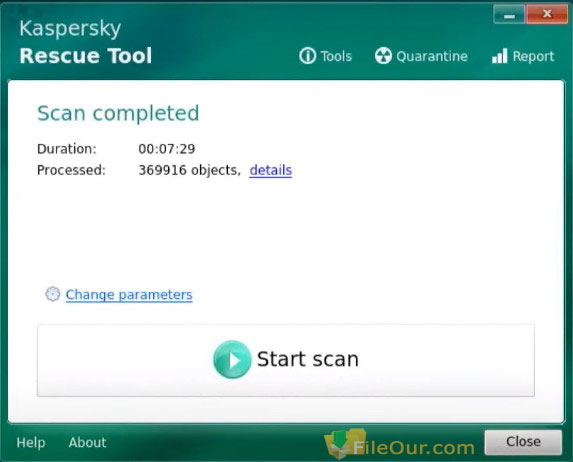Open the About link
The height and width of the screenshot is (462, 573).
(87, 442)
